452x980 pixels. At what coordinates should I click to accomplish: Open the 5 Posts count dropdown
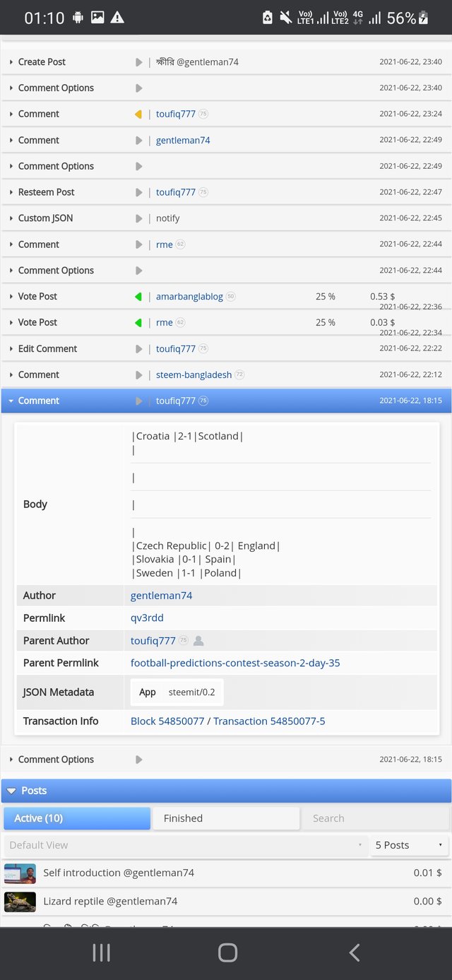tap(410, 845)
